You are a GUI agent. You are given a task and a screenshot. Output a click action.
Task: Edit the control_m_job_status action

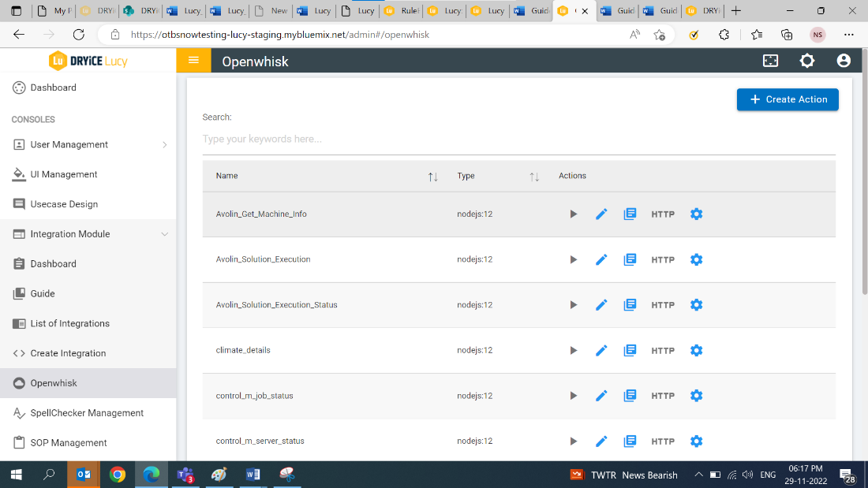pyautogui.click(x=601, y=396)
